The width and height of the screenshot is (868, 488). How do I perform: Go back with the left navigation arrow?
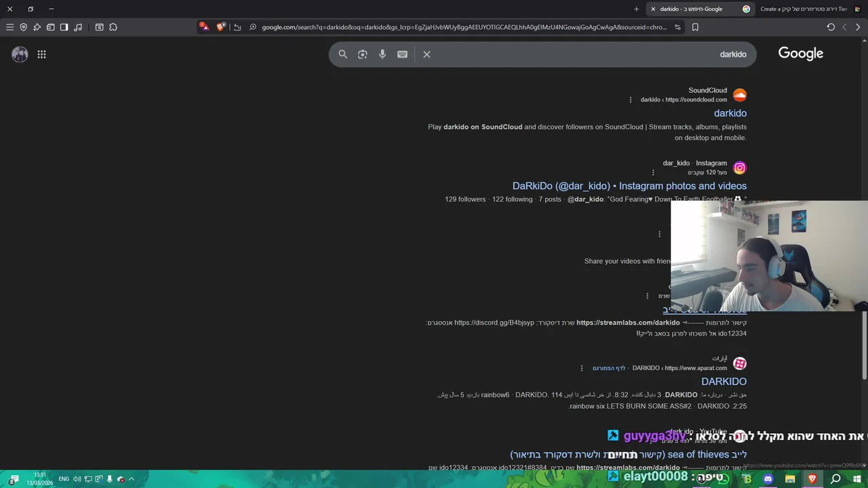[844, 27]
